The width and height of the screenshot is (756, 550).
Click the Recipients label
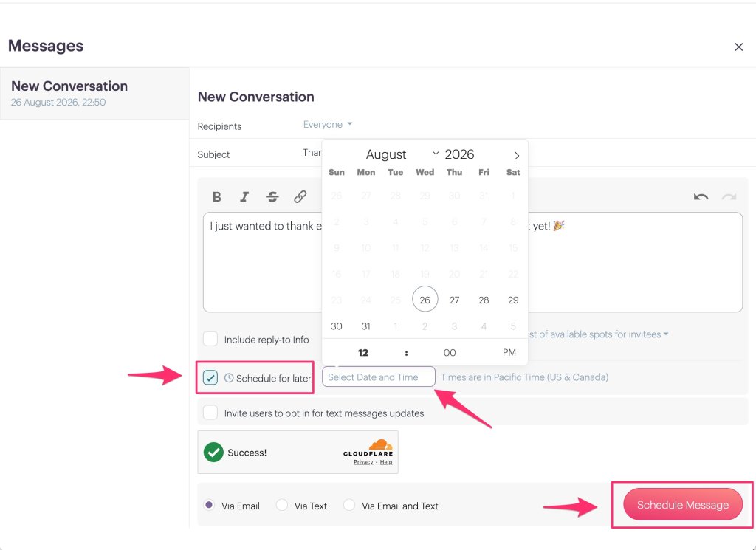(219, 126)
